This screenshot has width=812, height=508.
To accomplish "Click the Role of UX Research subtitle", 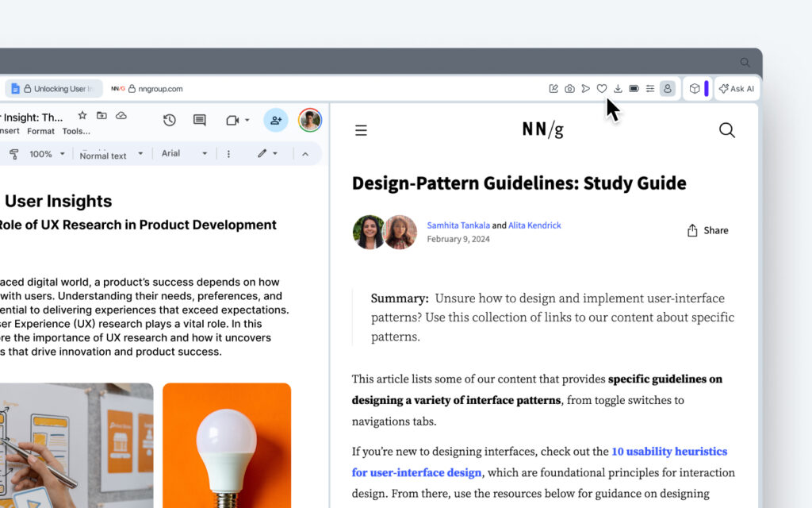I will (137, 225).
